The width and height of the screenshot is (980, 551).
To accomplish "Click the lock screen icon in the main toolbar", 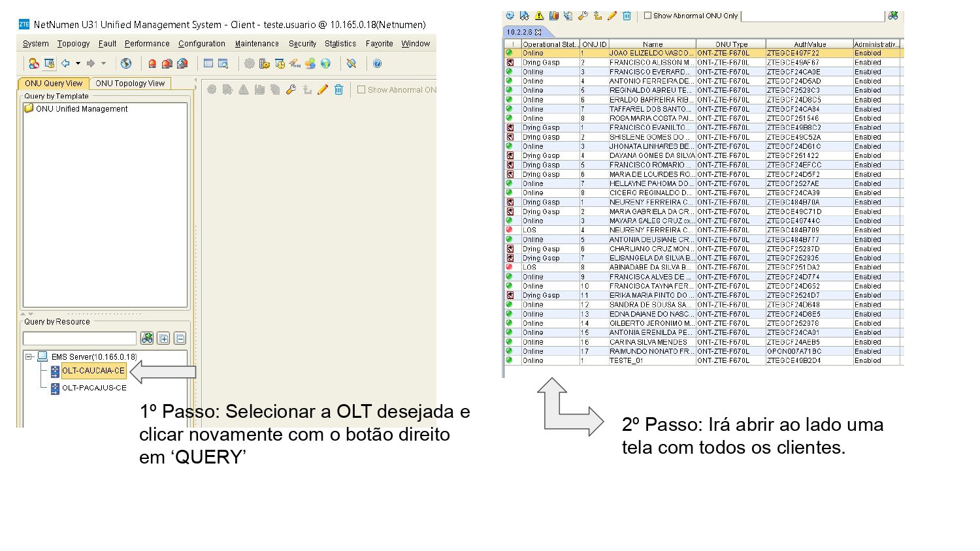I will click(x=49, y=63).
